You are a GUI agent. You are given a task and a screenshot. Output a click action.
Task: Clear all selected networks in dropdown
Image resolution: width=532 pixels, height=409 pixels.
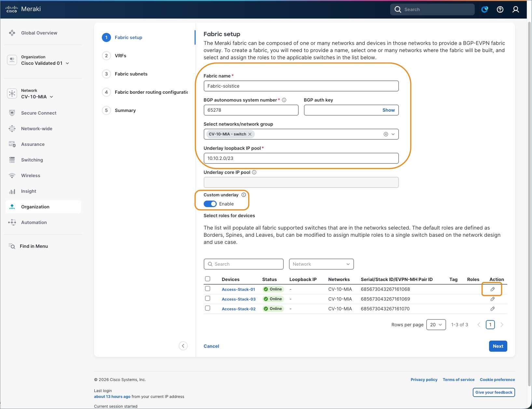pyautogui.click(x=386, y=134)
